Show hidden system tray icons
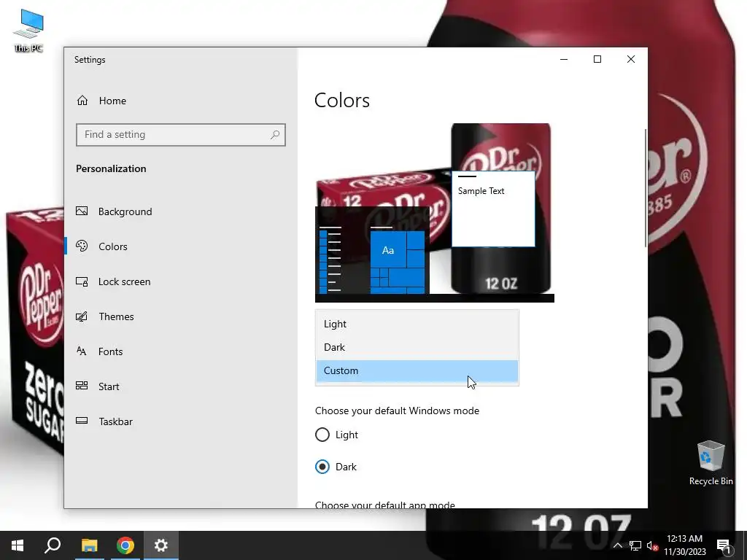Screen dimensions: 747x560 click(x=617, y=545)
